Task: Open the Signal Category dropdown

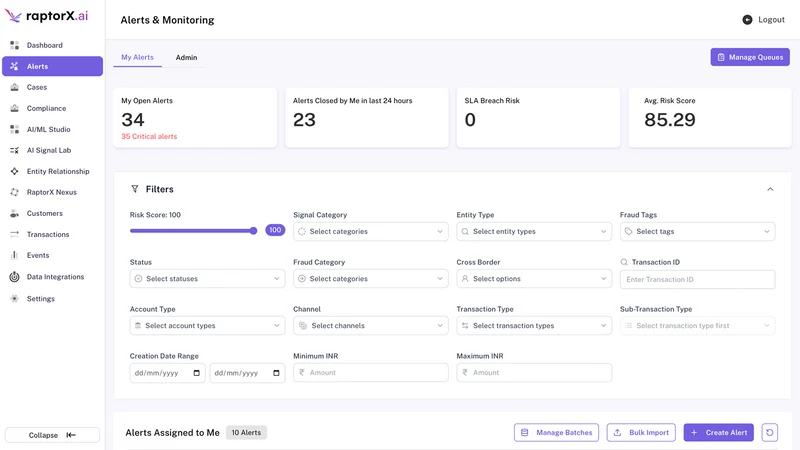Action: (370, 232)
